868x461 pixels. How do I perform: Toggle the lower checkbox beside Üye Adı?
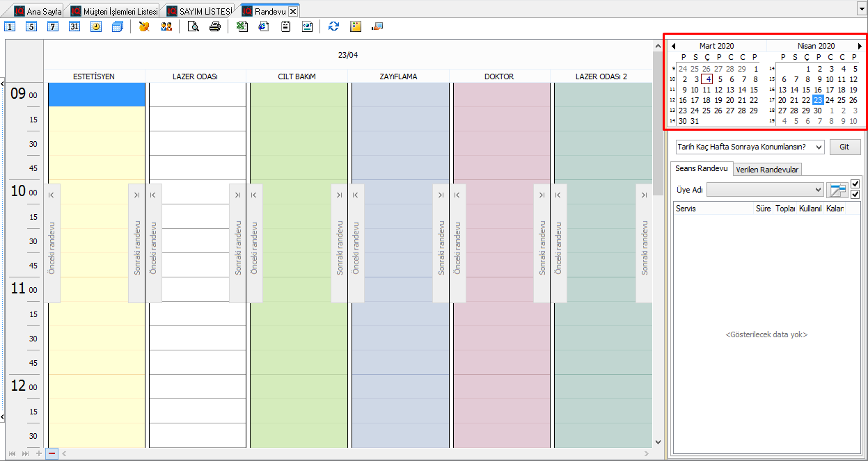click(x=855, y=194)
